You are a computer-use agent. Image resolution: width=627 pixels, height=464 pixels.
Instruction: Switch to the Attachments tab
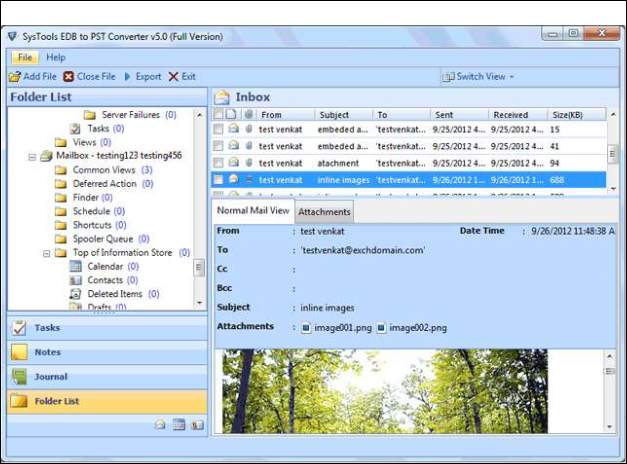click(x=324, y=212)
